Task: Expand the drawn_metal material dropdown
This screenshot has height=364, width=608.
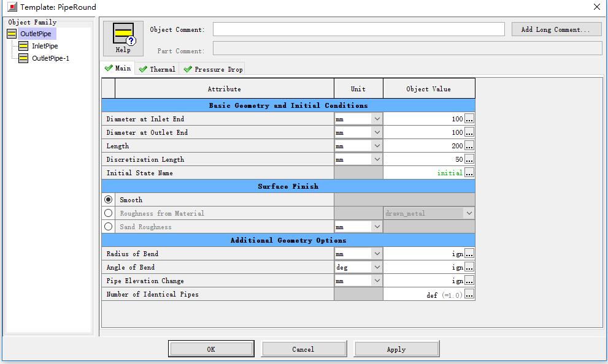Action: coord(469,213)
